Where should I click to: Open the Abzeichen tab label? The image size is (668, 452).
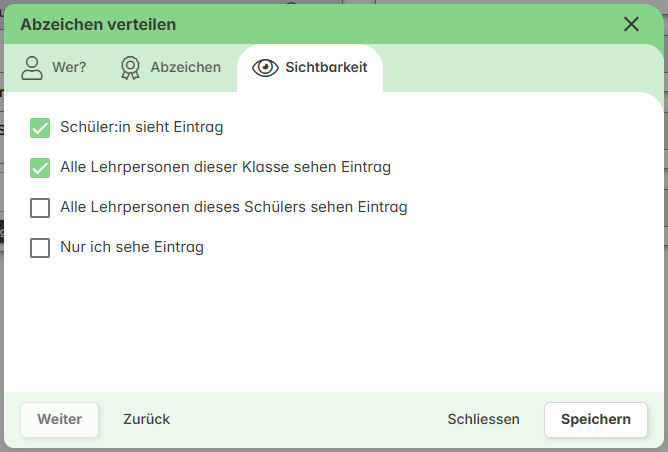coord(186,67)
